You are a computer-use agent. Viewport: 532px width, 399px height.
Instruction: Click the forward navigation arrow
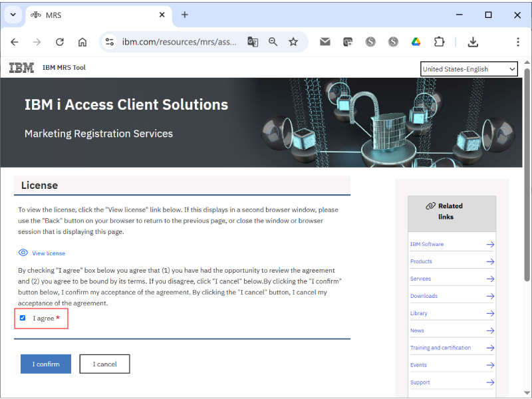click(37, 42)
